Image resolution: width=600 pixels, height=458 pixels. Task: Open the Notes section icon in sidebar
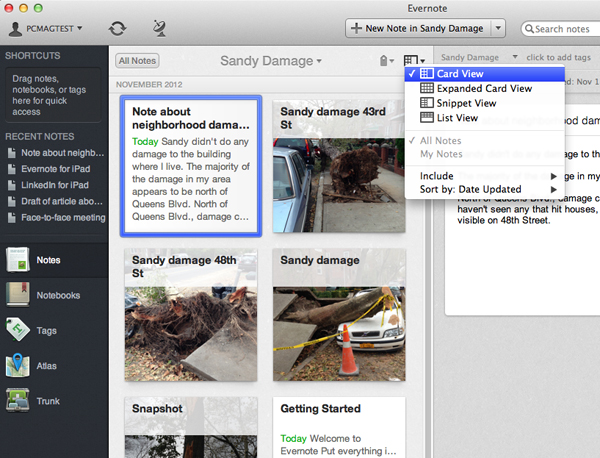coord(17,260)
